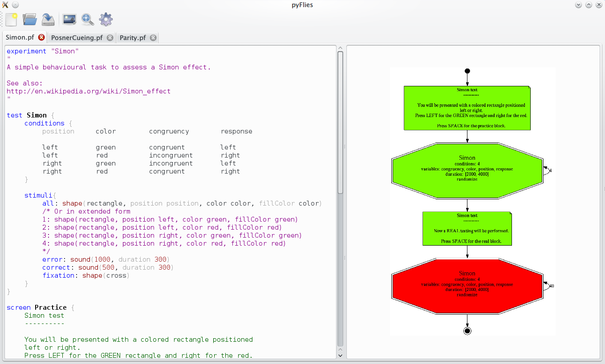Close the Parity.pf tab
The height and width of the screenshot is (364, 605).
(x=153, y=38)
